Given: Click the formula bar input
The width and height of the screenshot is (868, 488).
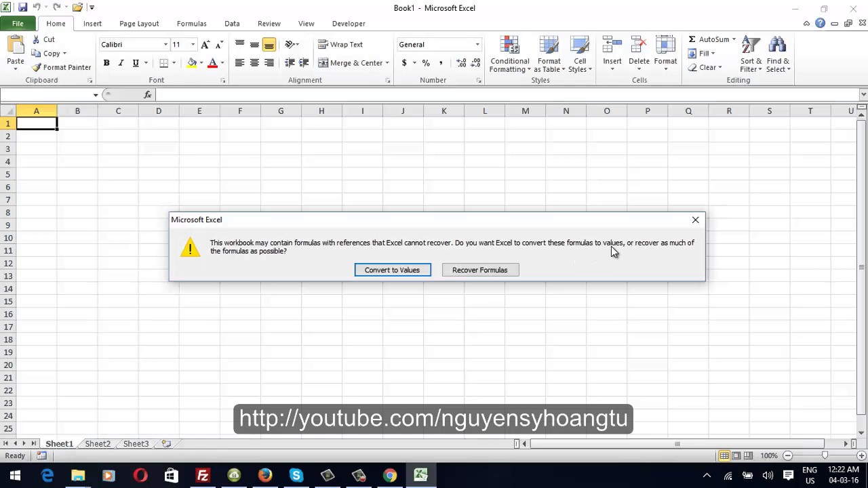Looking at the screenshot, I should click(x=509, y=95).
